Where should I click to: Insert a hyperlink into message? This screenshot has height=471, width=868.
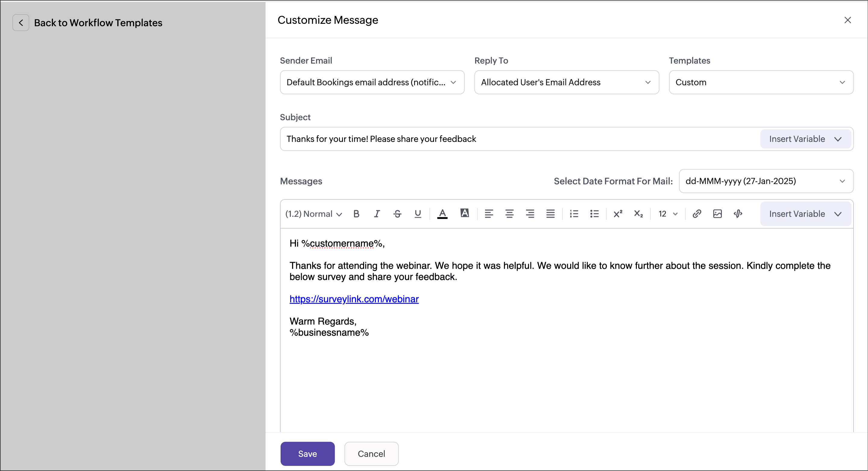697,214
